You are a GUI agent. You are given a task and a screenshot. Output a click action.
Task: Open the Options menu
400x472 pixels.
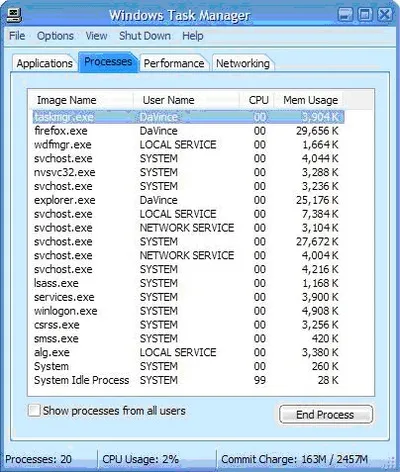point(55,36)
